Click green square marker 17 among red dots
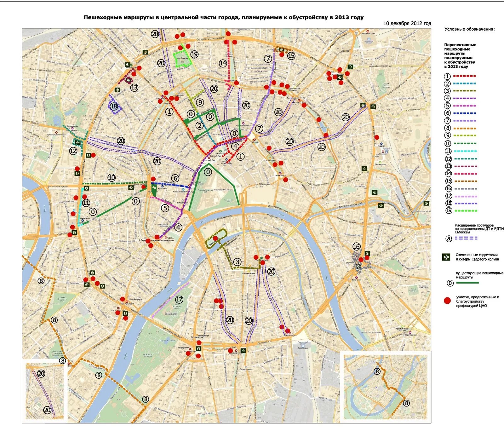This screenshot has height=437, width=504. [x=340, y=77]
